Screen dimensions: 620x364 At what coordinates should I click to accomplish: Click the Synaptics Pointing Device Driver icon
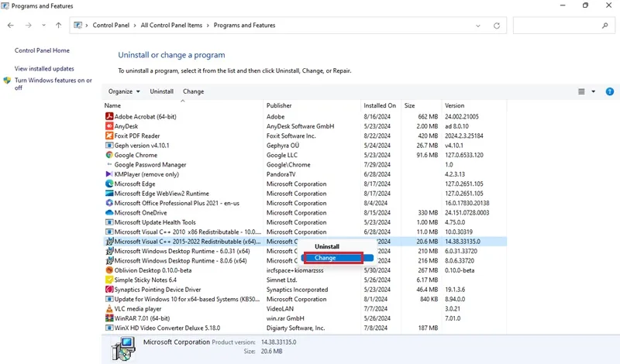[109, 290]
